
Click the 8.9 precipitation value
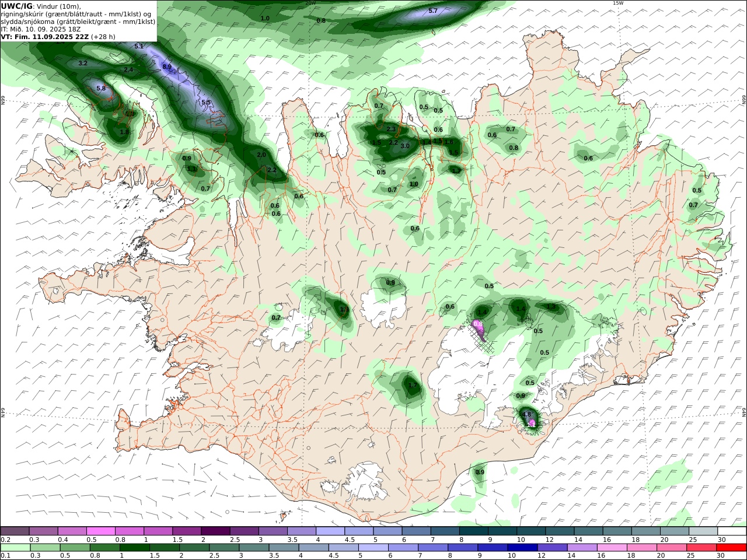click(167, 67)
